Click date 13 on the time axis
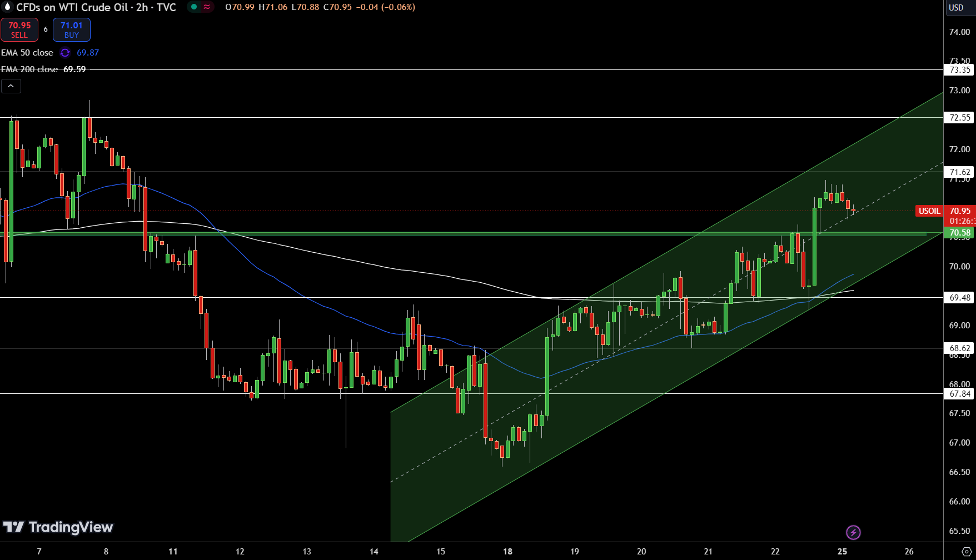This screenshot has height=560, width=976. [x=307, y=552]
